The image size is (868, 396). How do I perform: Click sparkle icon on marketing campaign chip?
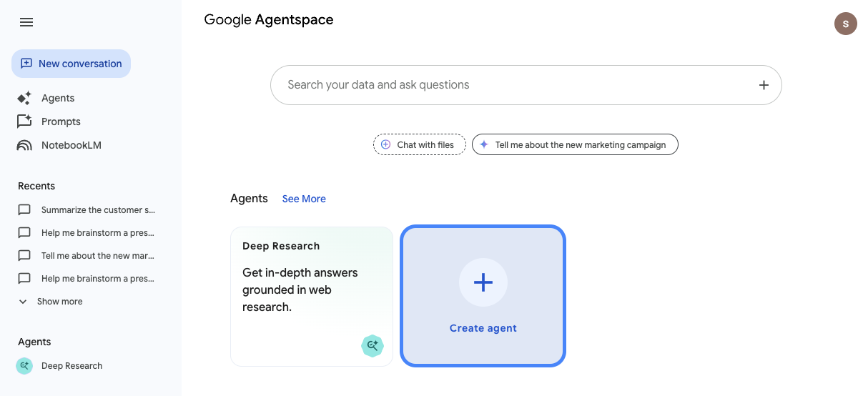click(x=484, y=144)
